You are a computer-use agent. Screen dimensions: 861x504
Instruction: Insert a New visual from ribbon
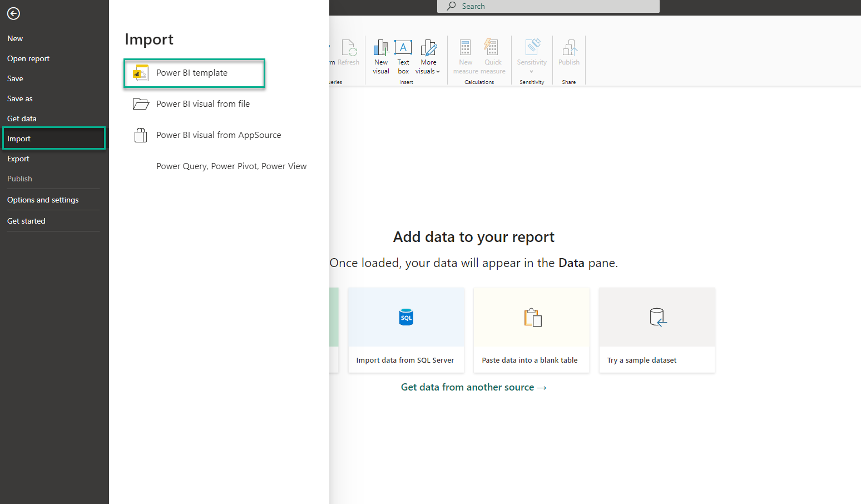[381, 56]
